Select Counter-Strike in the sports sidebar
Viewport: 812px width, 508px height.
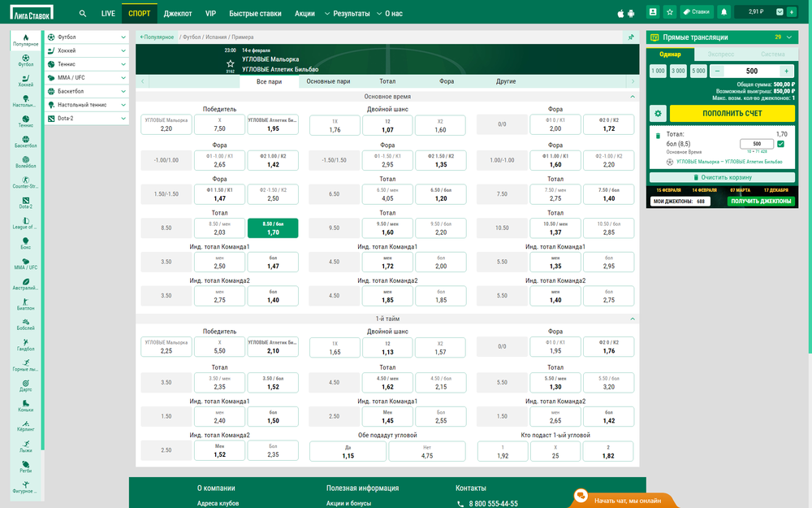[25, 182]
